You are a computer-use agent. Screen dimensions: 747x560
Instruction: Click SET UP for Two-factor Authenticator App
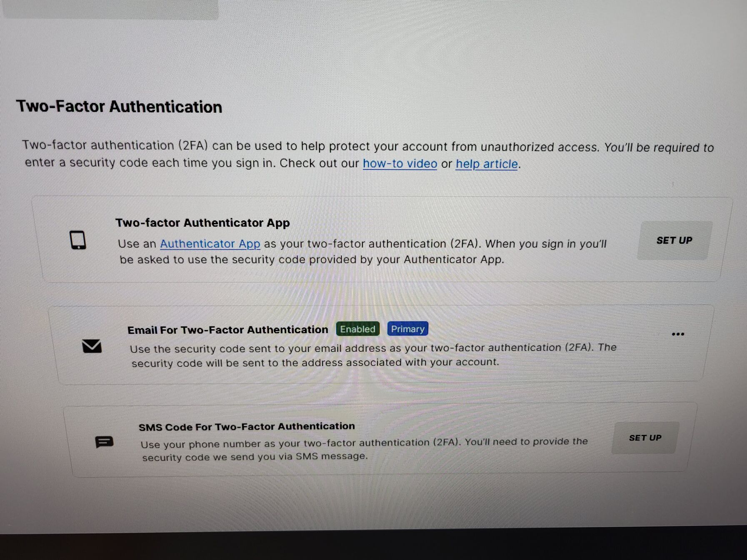(x=674, y=240)
